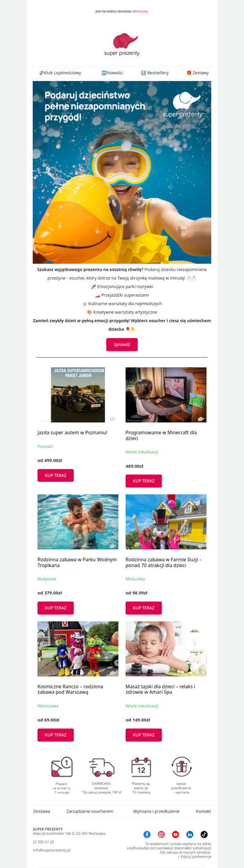Open the LinkedIn social icon

pyautogui.click(x=190, y=834)
